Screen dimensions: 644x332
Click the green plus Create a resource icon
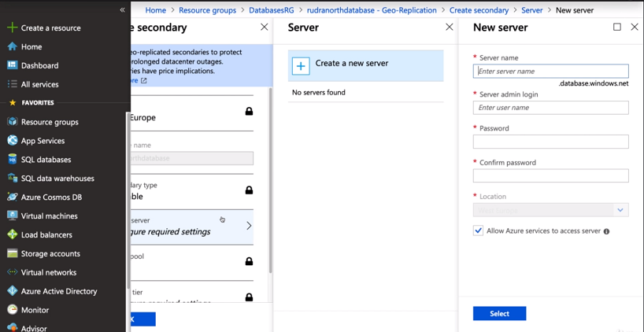pyautogui.click(x=13, y=28)
